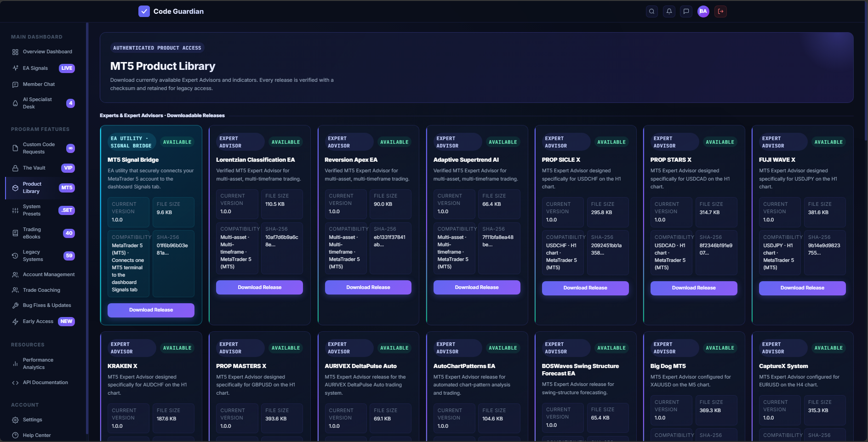Click the System Presets sliders icon
This screenshot has width=868, height=442.
tap(15, 210)
